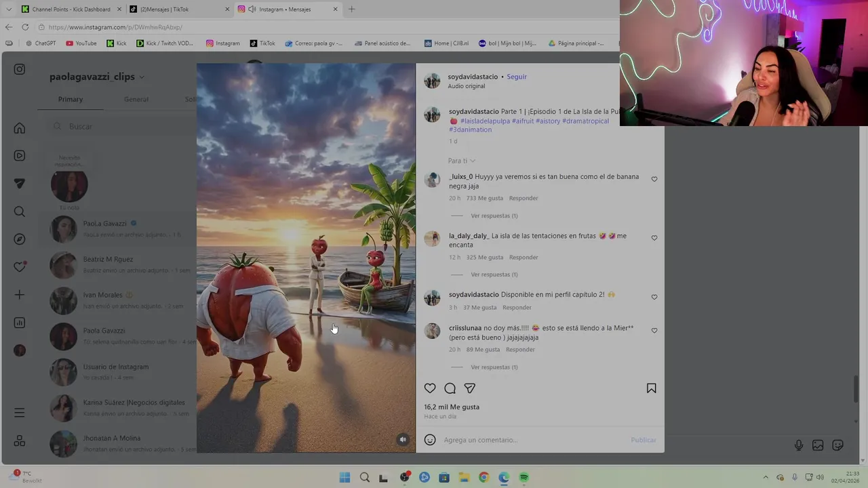Open the comment bubble icon under the post
The width and height of the screenshot is (868, 488).
click(x=450, y=388)
